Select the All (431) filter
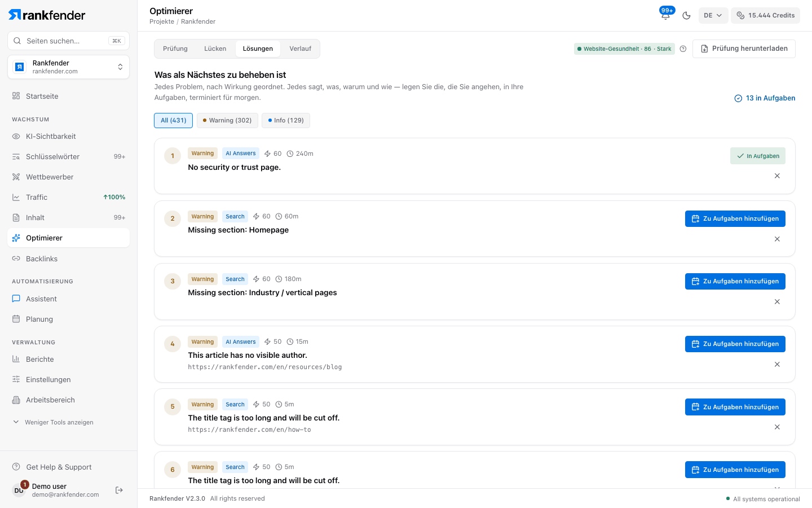Image resolution: width=812 pixels, height=508 pixels. tap(173, 120)
